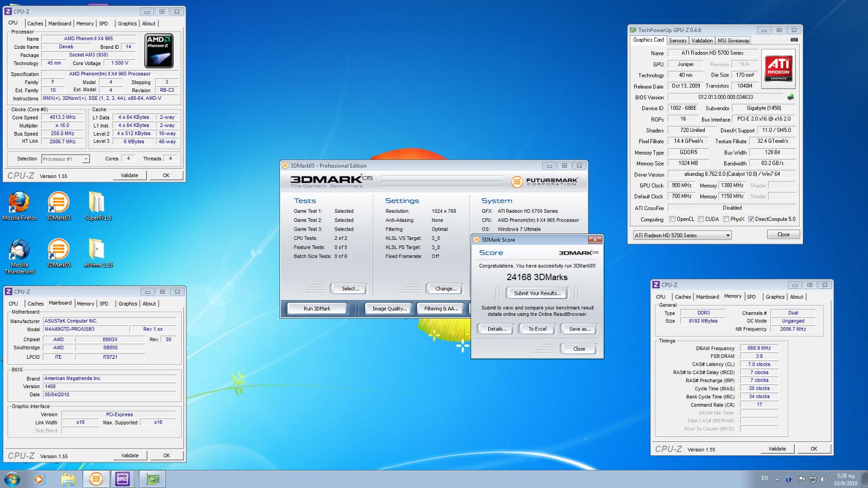Toggle OpenCL checkbox in GPU-Z
Image resolution: width=868 pixels, height=488 pixels.
673,219
